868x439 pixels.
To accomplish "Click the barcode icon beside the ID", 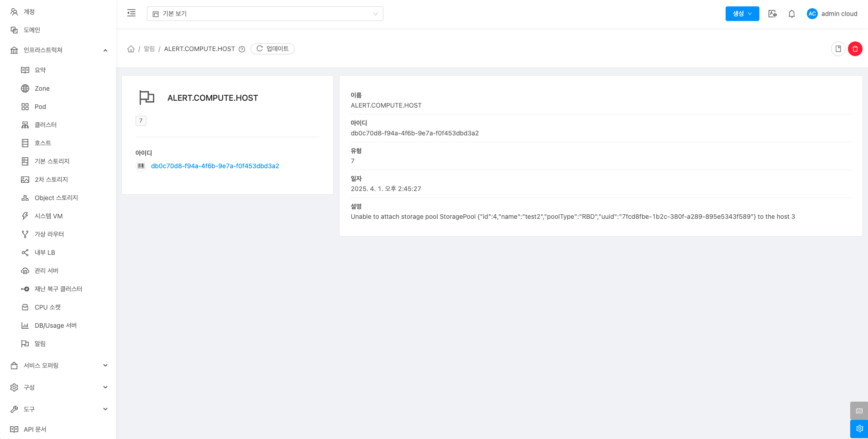I will pos(141,166).
